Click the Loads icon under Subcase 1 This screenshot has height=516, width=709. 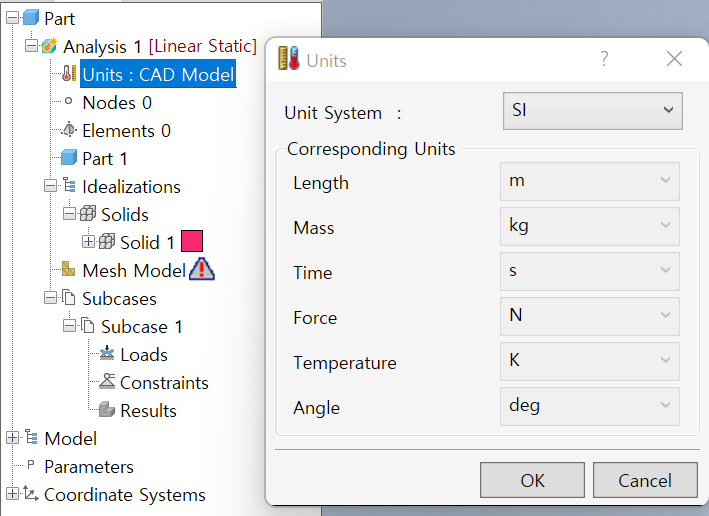coord(107,354)
